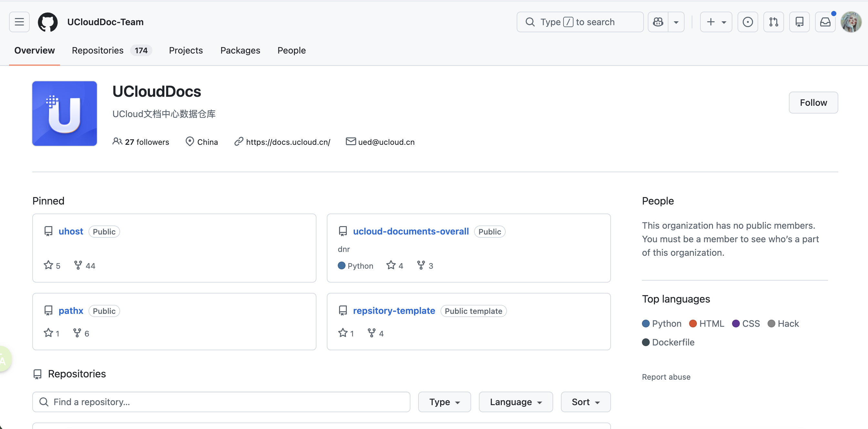868x429 pixels.
Task: Follow the UCloudDocs organization
Action: tap(813, 103)
